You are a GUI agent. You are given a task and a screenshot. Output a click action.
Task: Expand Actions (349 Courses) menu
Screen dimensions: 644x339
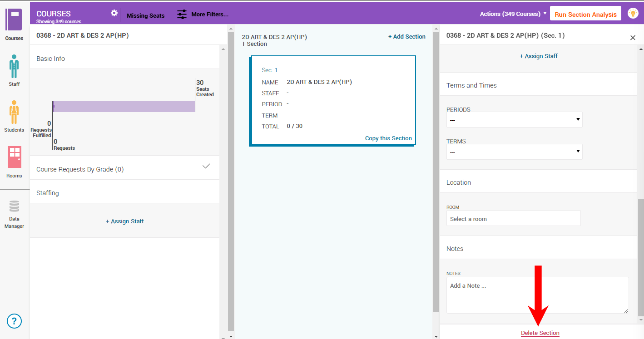coord(513,14)
